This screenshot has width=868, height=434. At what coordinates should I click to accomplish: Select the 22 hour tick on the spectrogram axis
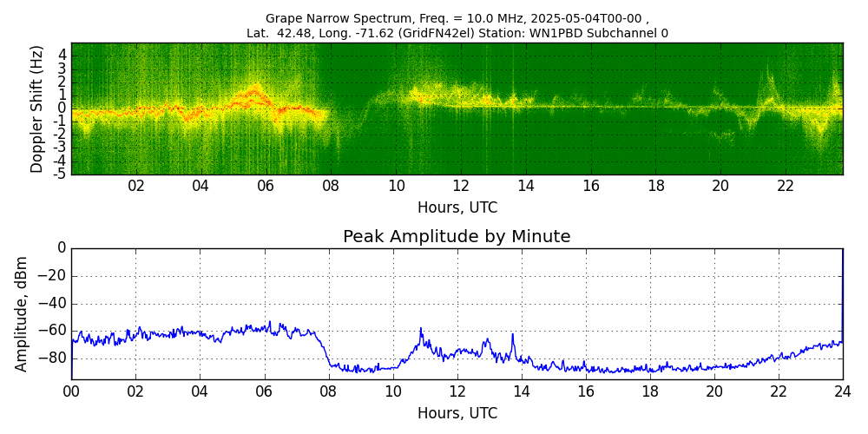(x=785, y=186)
